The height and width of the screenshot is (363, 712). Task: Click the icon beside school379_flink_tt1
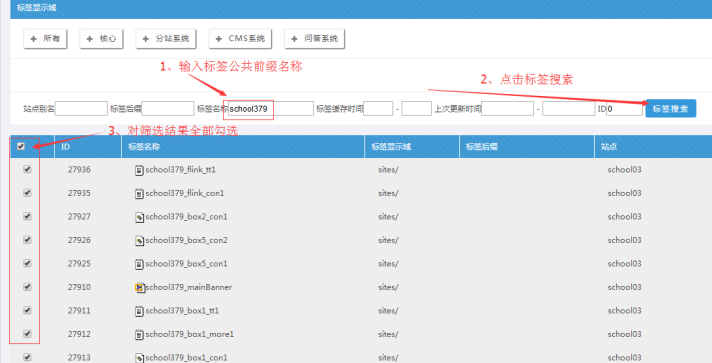pos(139,170)
